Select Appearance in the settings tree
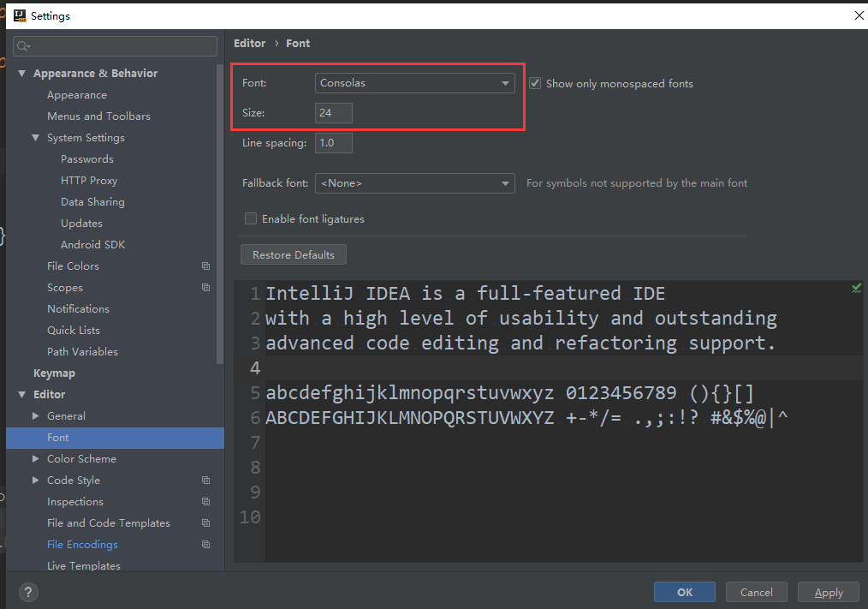This screenshot has height=609, width=868. (x=77, y=95)
